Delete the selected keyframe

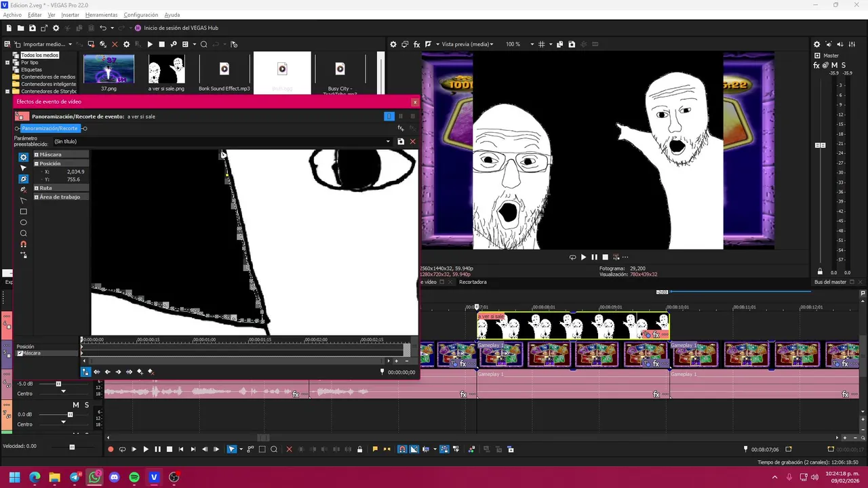pyautogui.click(x=151, y=371)
